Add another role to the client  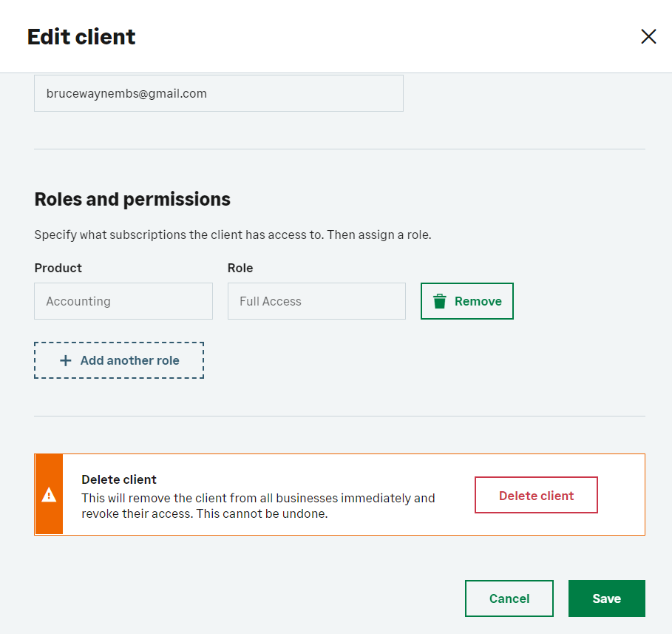pos(119,360)
